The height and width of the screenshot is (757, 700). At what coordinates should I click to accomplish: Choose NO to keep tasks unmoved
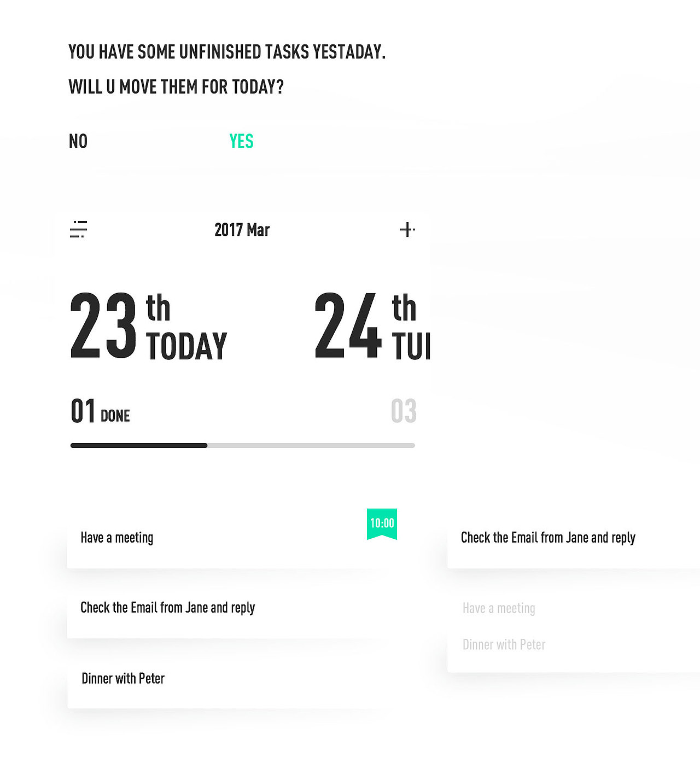tap(78, 142)
